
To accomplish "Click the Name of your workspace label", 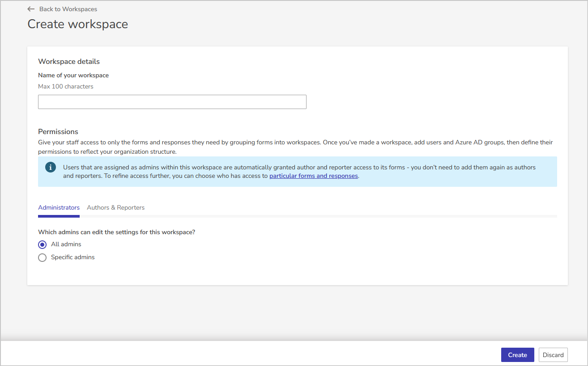I will [x=73, y=75].
